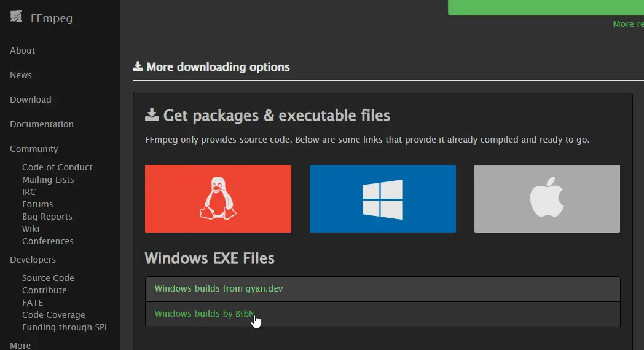
Task: Open the Developers section
Action: [33, 260]
